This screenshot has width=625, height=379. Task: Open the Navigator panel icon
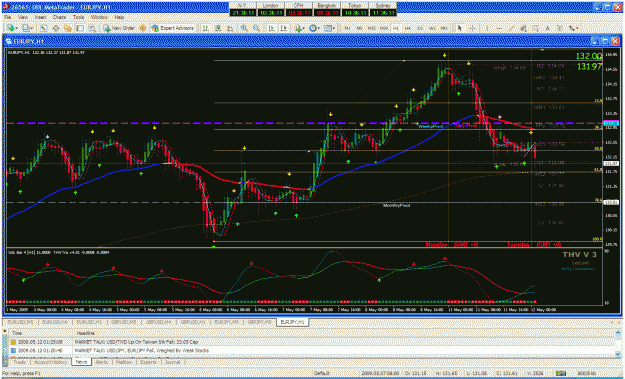click(x=68, y=28)
